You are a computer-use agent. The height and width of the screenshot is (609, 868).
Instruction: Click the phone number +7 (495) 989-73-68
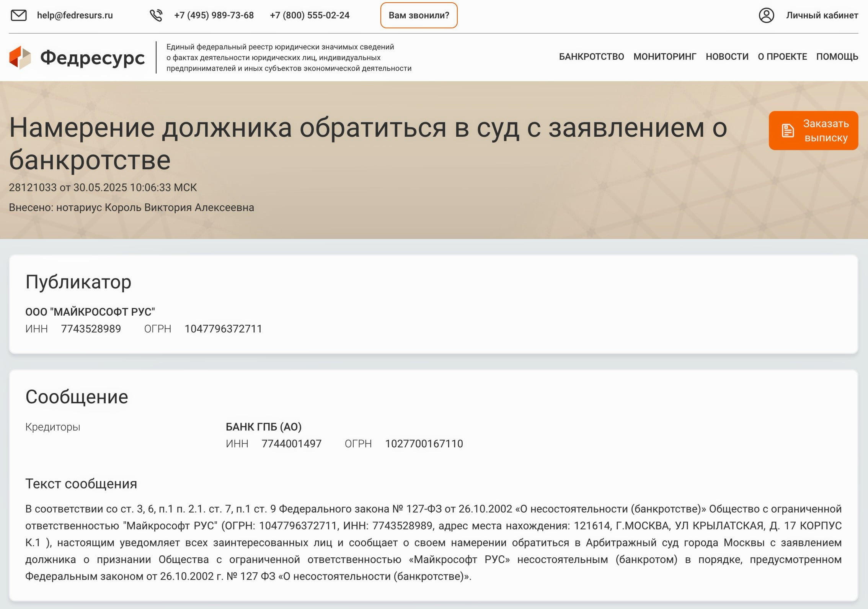click(x=214, y=15)
